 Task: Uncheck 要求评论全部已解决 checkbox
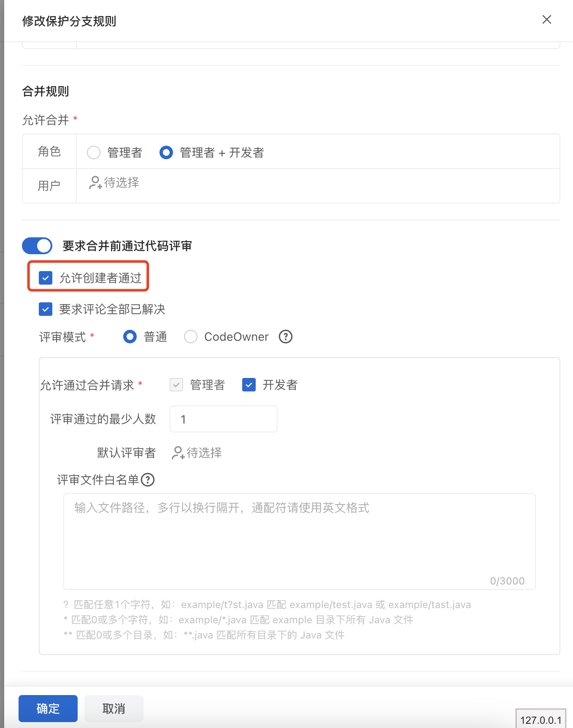[x=46, y=309]
